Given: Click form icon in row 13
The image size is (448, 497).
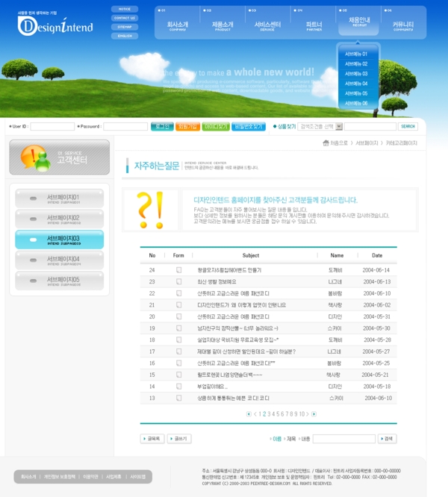Looking at the screenshot, I should [x=178, y=398].
